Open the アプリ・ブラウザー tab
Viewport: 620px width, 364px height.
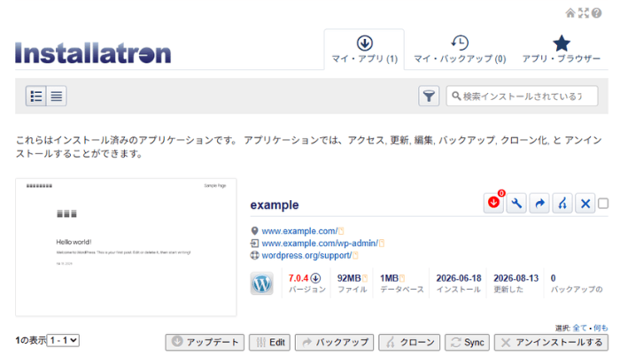pos(561,50)
